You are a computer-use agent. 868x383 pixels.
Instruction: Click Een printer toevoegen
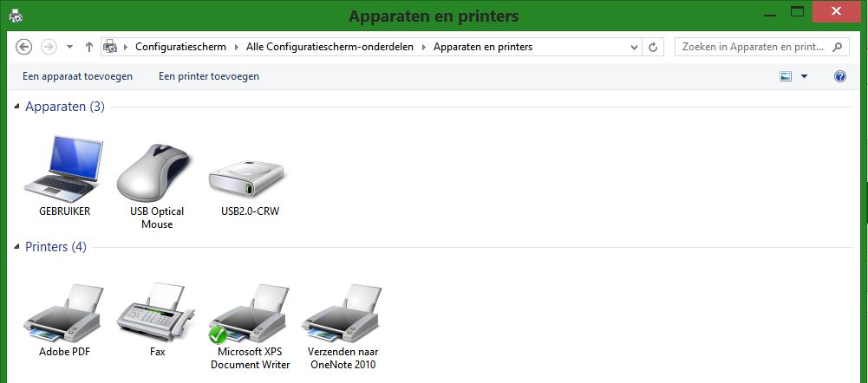tap(209, 76)
